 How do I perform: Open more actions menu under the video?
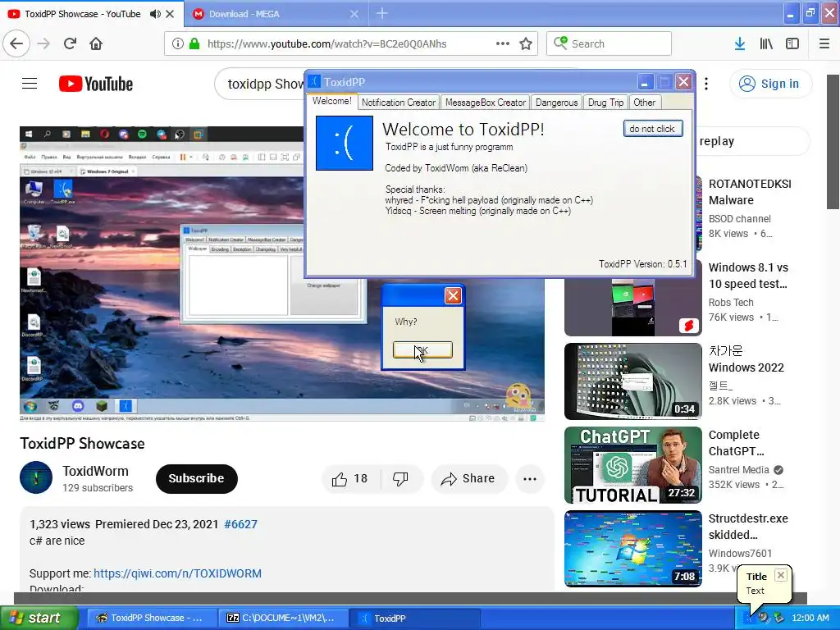[530, 478]
